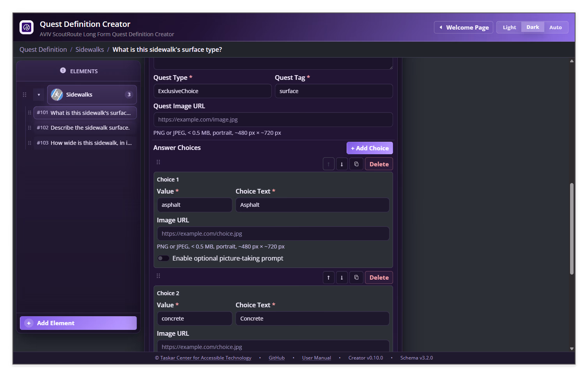Delete Choice 2
Screen dimensions: 588x377
(379, 278)
